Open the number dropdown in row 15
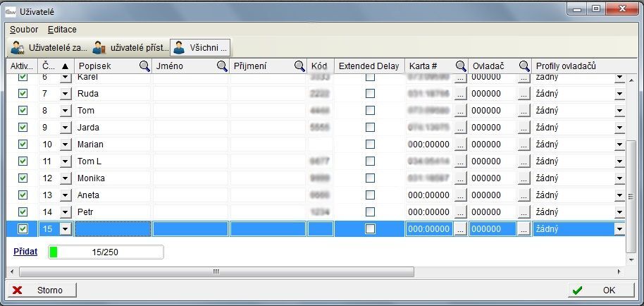 66,229
